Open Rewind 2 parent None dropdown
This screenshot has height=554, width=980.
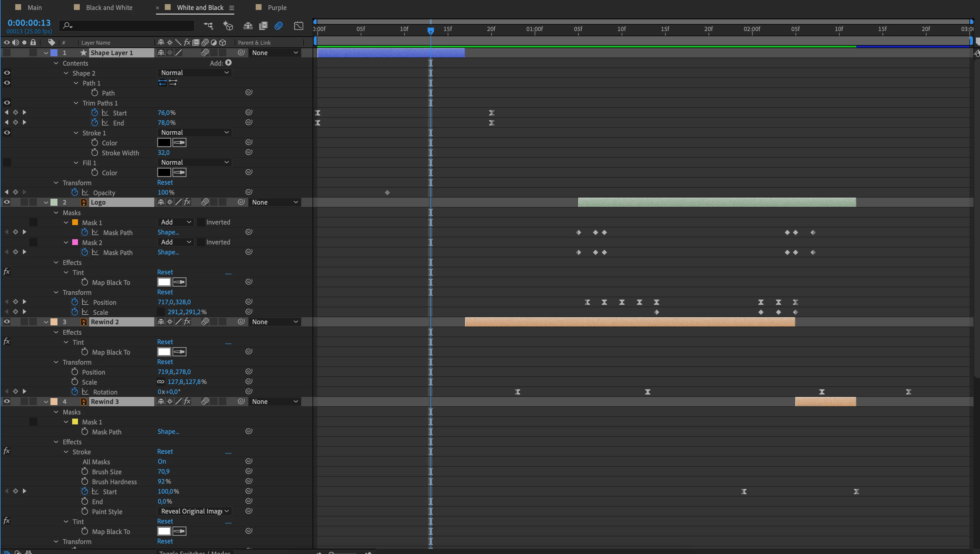click(274, 322)
